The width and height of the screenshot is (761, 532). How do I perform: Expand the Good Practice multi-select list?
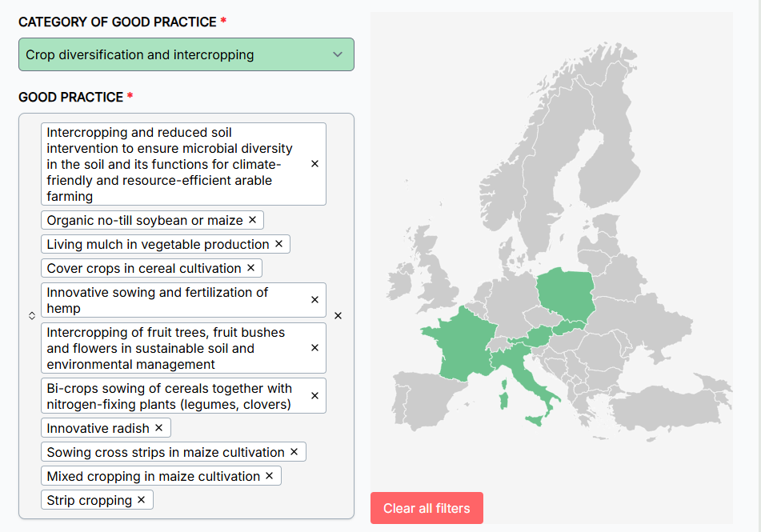(x=32, y=316)
